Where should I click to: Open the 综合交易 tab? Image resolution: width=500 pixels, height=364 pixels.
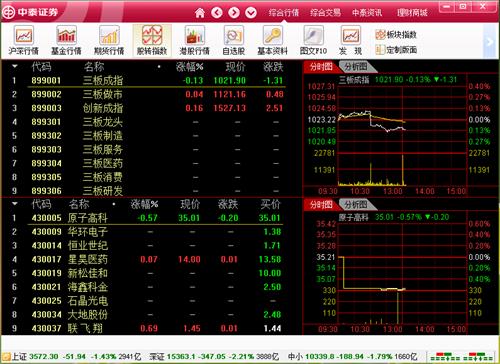[x=326, y=13]
